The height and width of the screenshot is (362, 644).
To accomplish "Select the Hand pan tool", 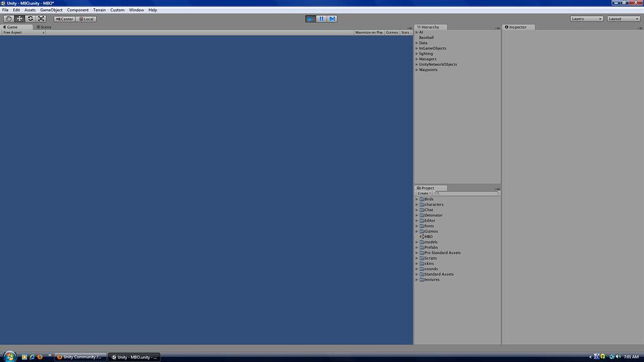I will tap(8, 18).
